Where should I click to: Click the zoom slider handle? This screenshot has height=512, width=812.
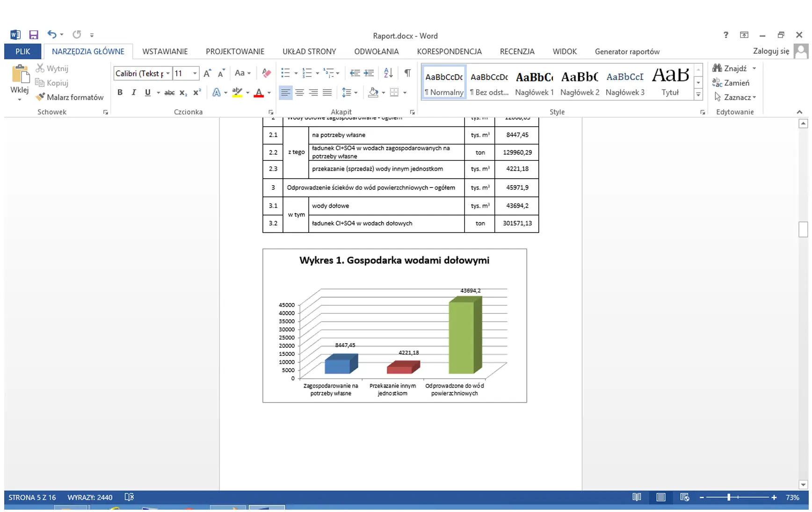click(x=728, y=497)
